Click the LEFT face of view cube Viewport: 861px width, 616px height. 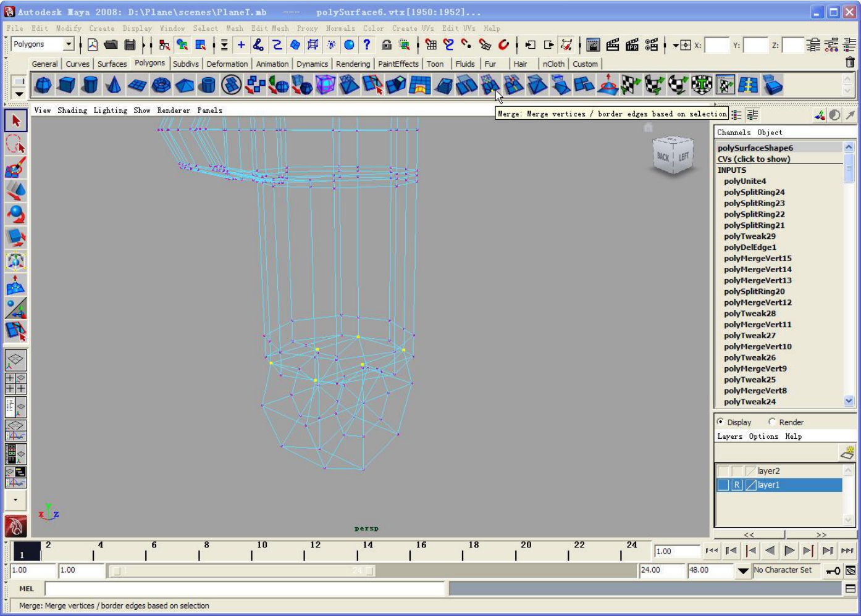[684, 157]
